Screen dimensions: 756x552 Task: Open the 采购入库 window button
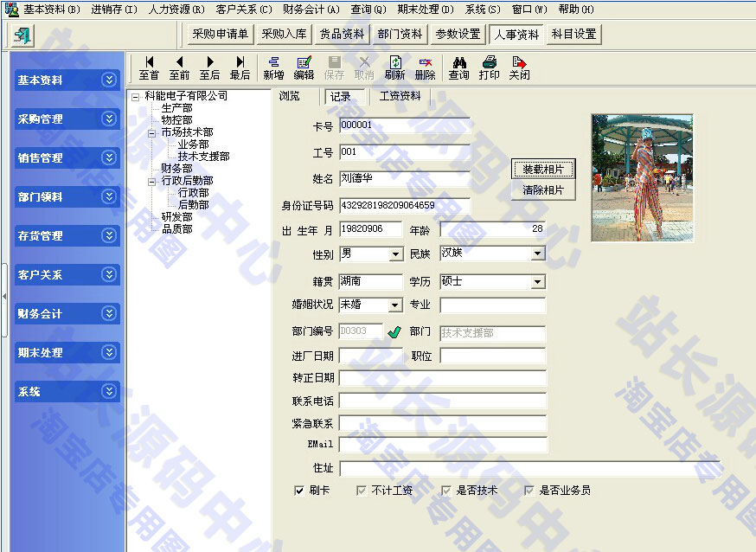tap(284, 35)
